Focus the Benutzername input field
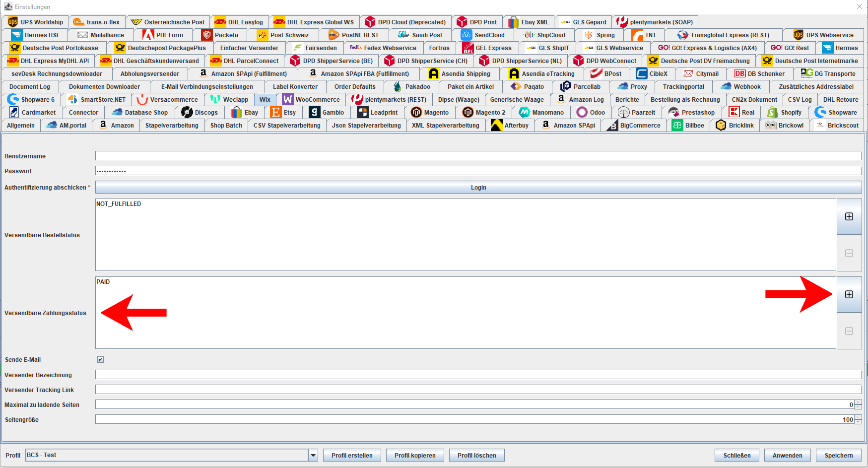The image size is (868, 468). tap(478, 156)
